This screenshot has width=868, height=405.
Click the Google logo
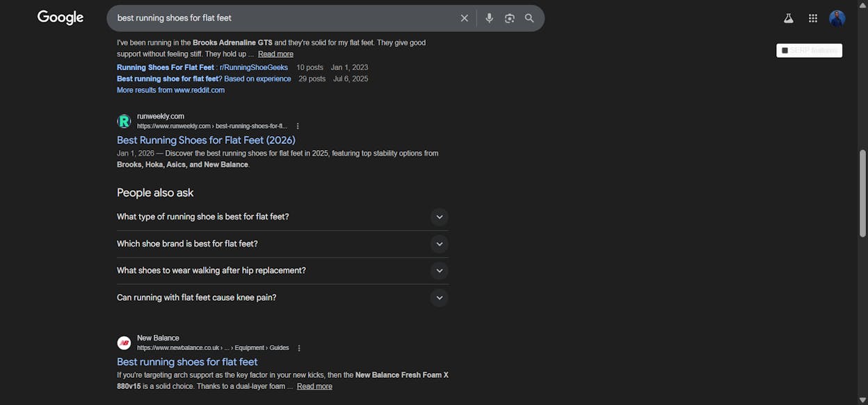[61, 18]
